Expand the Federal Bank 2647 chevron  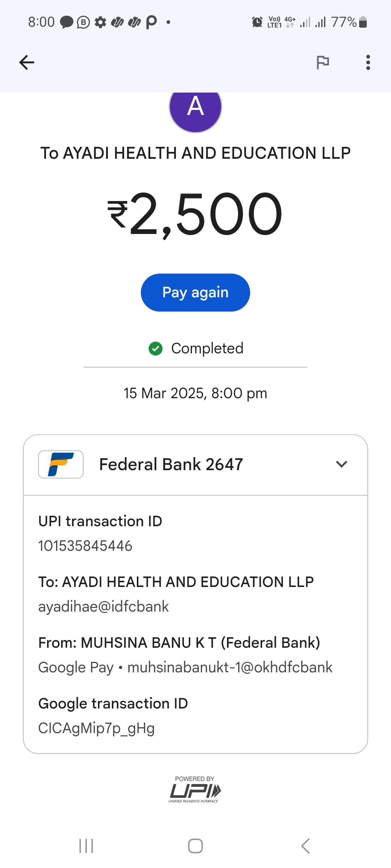(x=341, y=464)
